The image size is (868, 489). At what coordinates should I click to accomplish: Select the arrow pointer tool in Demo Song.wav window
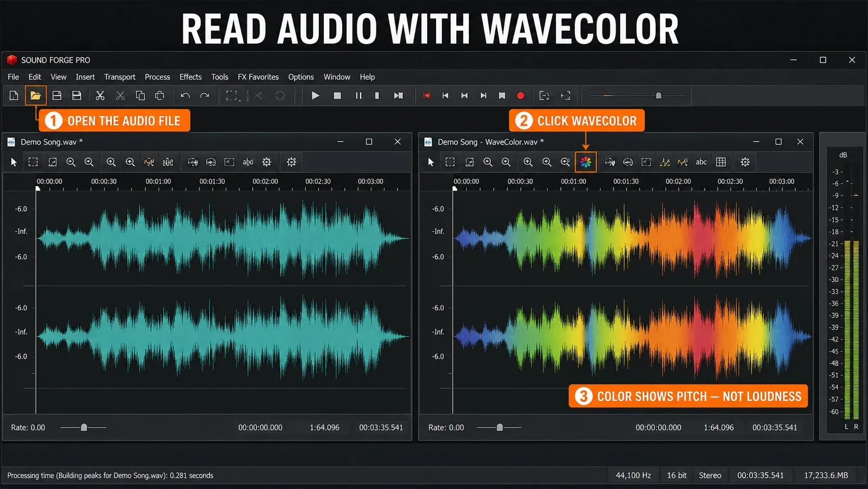tap(14, 162)
